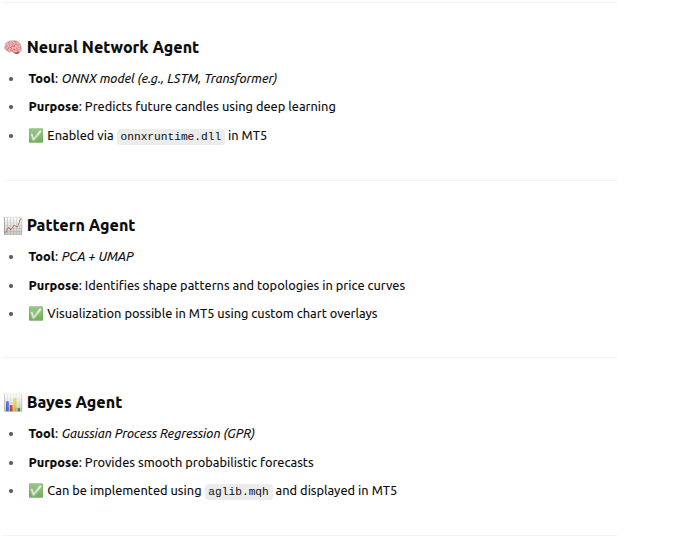Select the "Pattern Agent" heading text
The height and width of the screenshot is (541, 680).
(80, 225)
